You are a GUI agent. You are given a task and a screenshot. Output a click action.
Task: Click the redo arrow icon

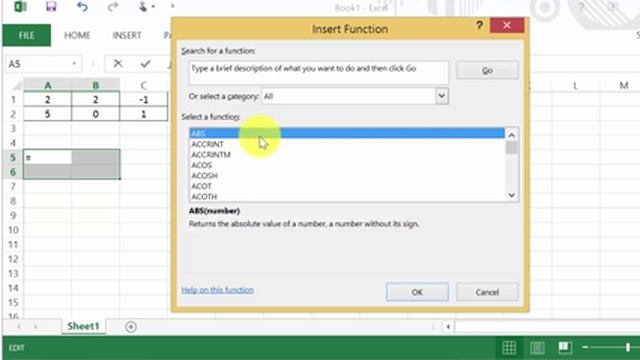[113, 7]
